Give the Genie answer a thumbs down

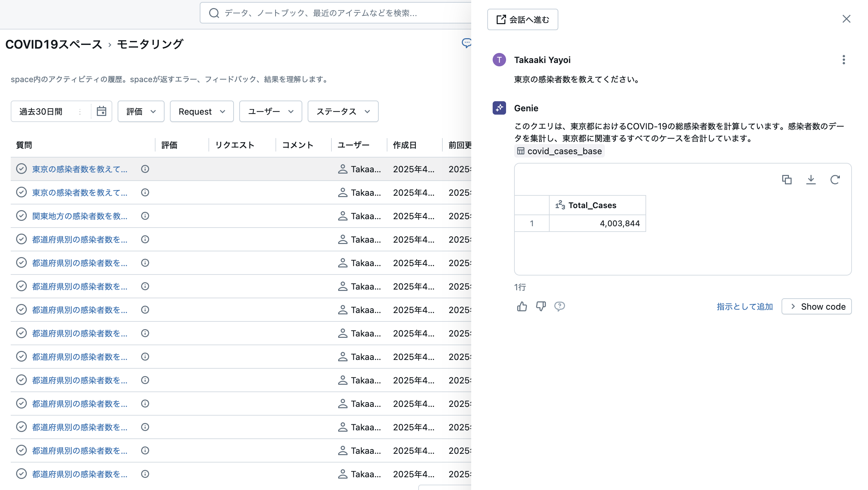[x=541, y=306]
